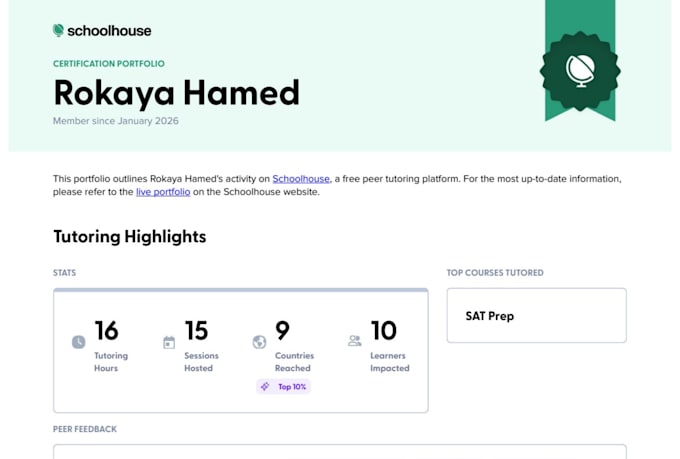Click the Rokaya Hamed name heading
Viewport: 680px width, 459px height.
tap(177, 93)
